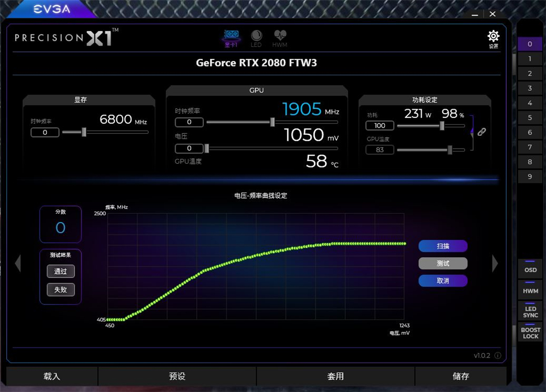Viewport: 546px width, 392px height.
Task: Start a curve scan with 扫描 button
Action: pos(443,246)
